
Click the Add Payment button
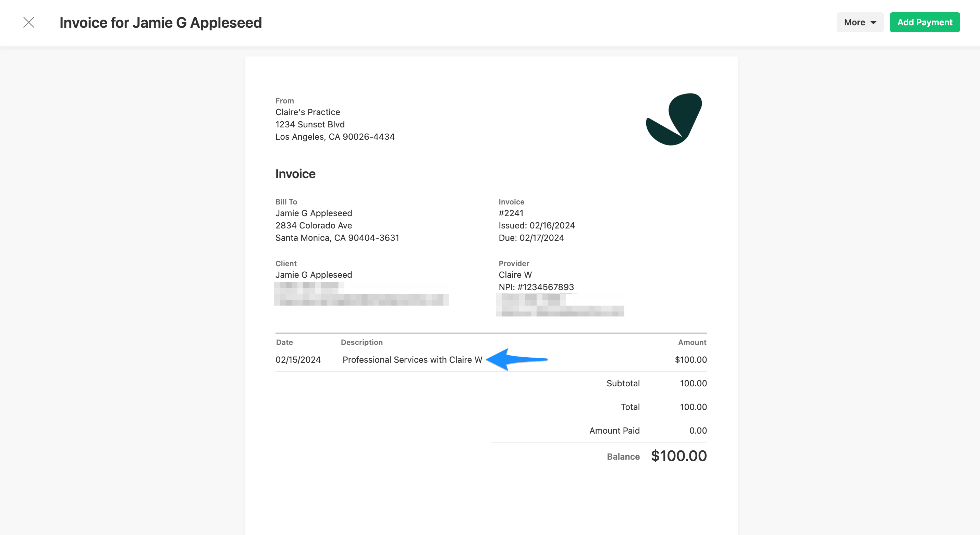[x=924, y=22]
